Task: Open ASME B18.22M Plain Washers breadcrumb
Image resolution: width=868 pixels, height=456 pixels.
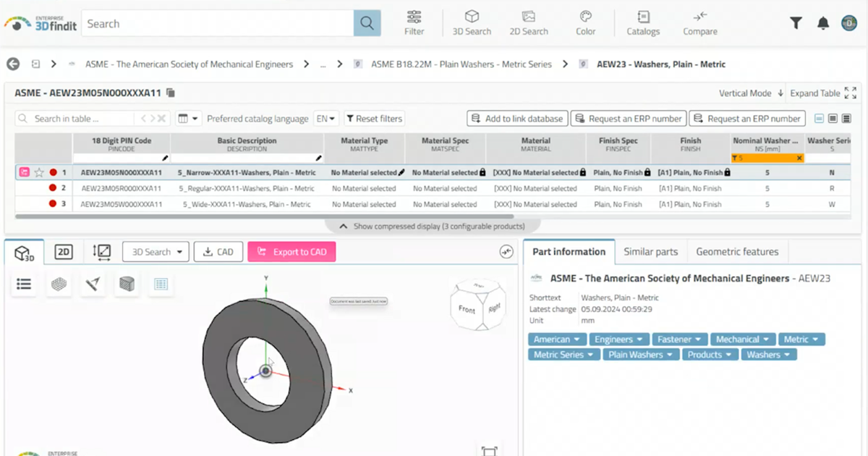Action: [x=461, y=64]
